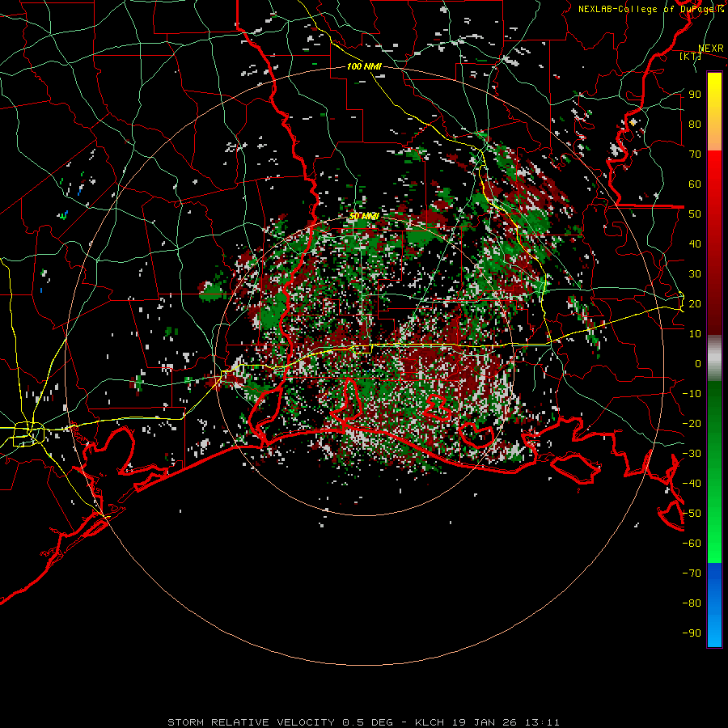Click the NEXR label near the top right
Screen dimensions: 728x728
[x=711, y=49]
